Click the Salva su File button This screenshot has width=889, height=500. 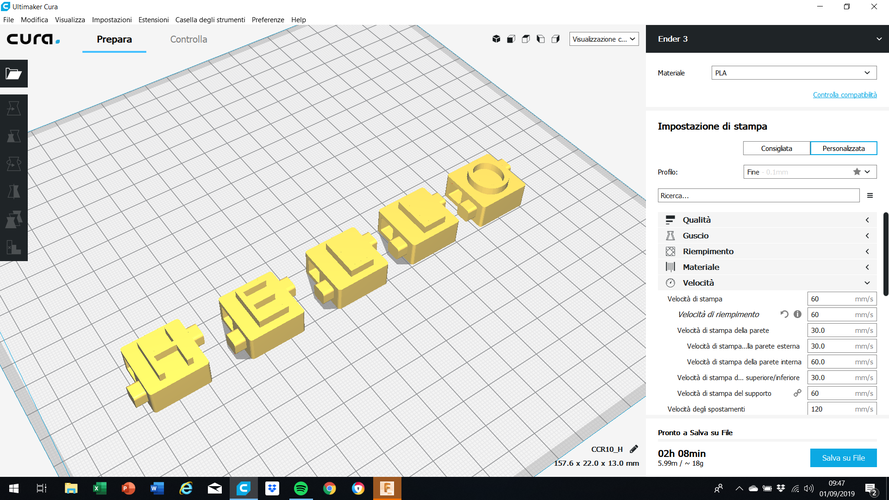(x=843, y=457)
